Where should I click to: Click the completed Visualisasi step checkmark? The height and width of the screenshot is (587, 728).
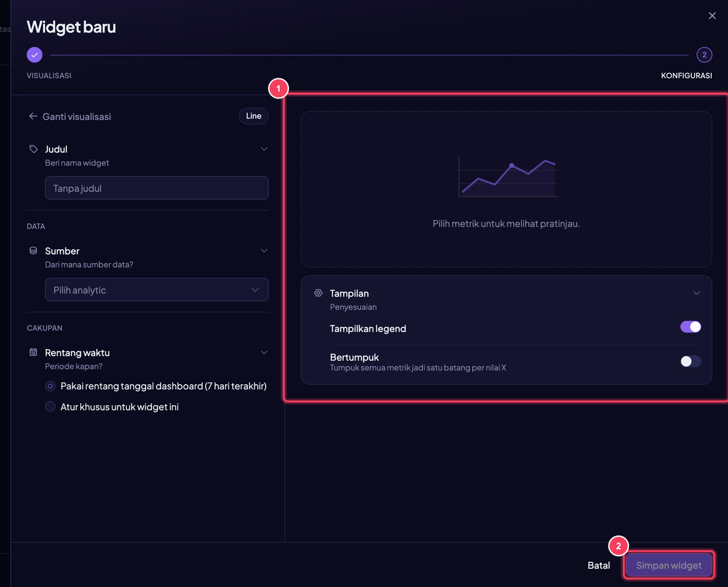[35, 55]
